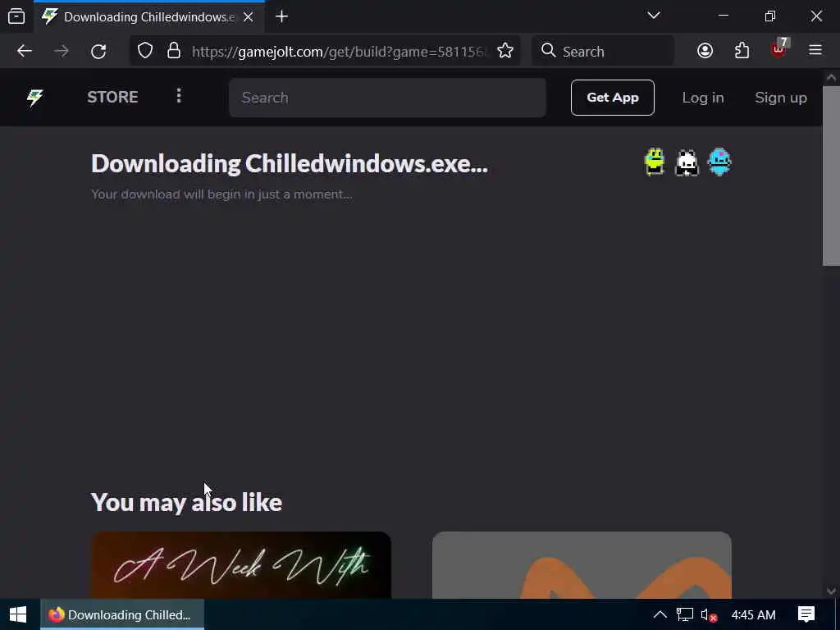The image size is (840, 630).
Task: Click 'Your download will begin' message text
Action: point(221,194)
